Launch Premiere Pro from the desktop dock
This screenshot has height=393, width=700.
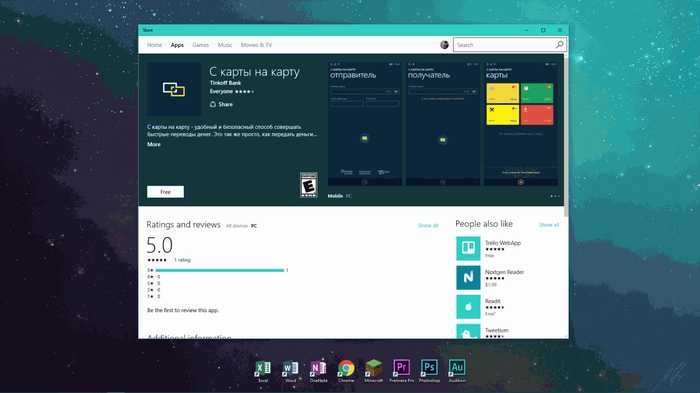(x=401, y=371)
